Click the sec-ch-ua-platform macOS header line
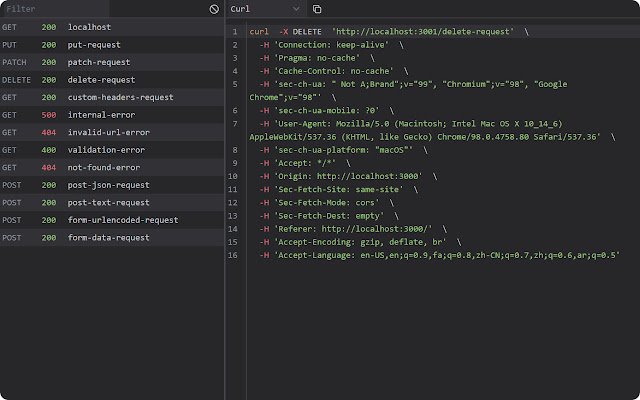The width and height of the screenshot is (640, 400). [x=343, y=150]
